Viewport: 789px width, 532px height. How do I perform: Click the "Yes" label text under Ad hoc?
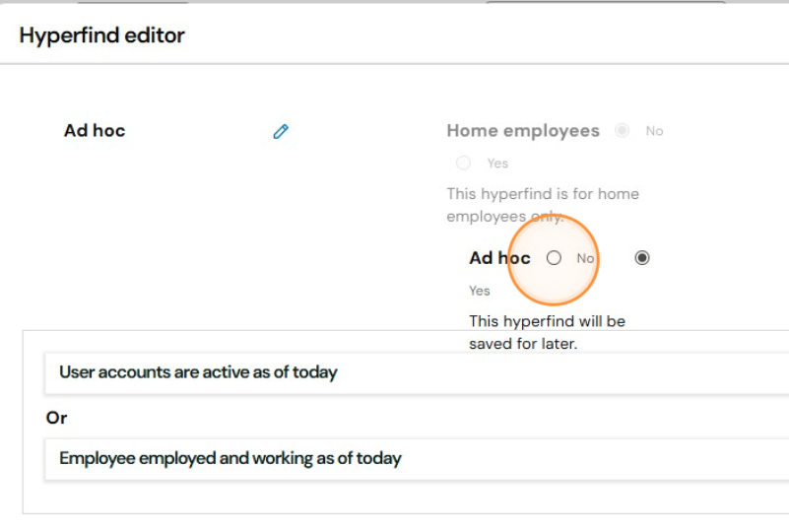(479, 291)
